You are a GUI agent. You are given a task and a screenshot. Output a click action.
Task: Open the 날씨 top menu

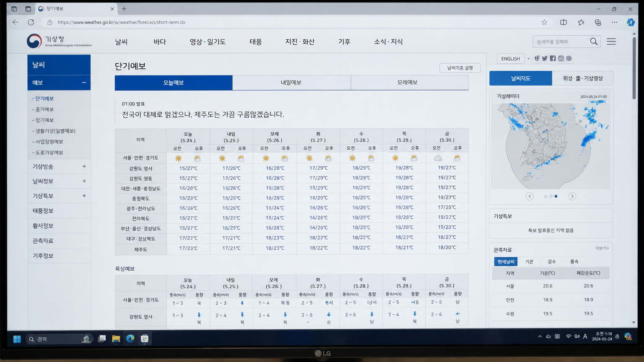(121, 42)
